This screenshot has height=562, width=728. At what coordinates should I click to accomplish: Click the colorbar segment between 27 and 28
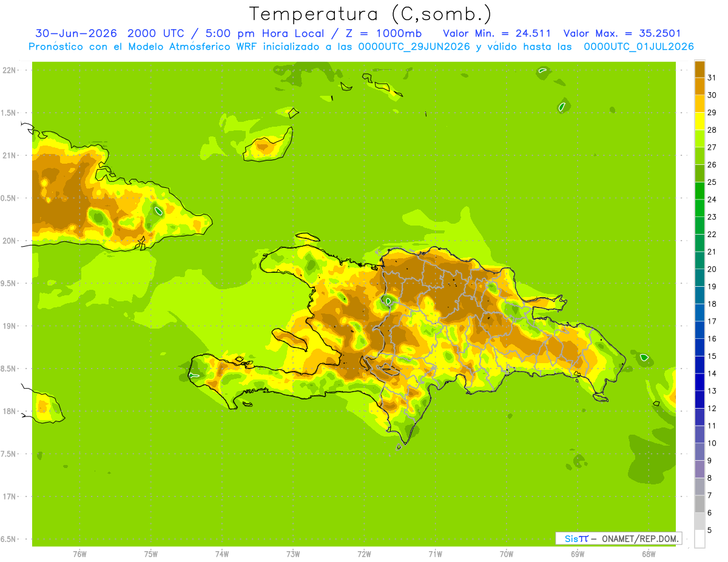pyautogui.click(x=699, y=138)
